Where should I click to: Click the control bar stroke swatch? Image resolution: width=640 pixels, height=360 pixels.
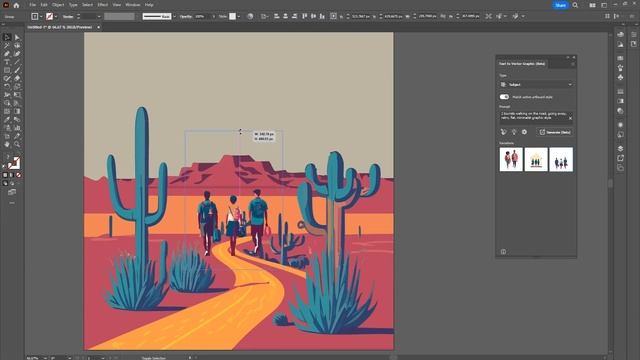click(x=49, y=16)
